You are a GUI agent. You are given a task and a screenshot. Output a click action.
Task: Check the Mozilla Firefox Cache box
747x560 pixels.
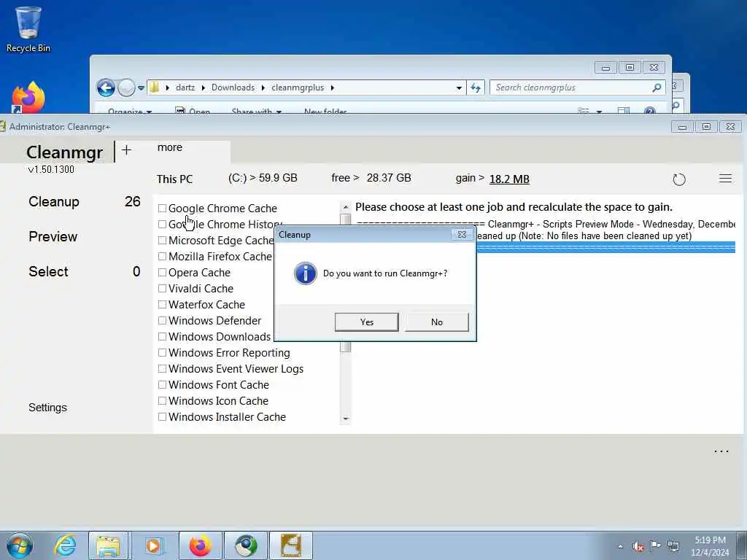coord(162,256)
